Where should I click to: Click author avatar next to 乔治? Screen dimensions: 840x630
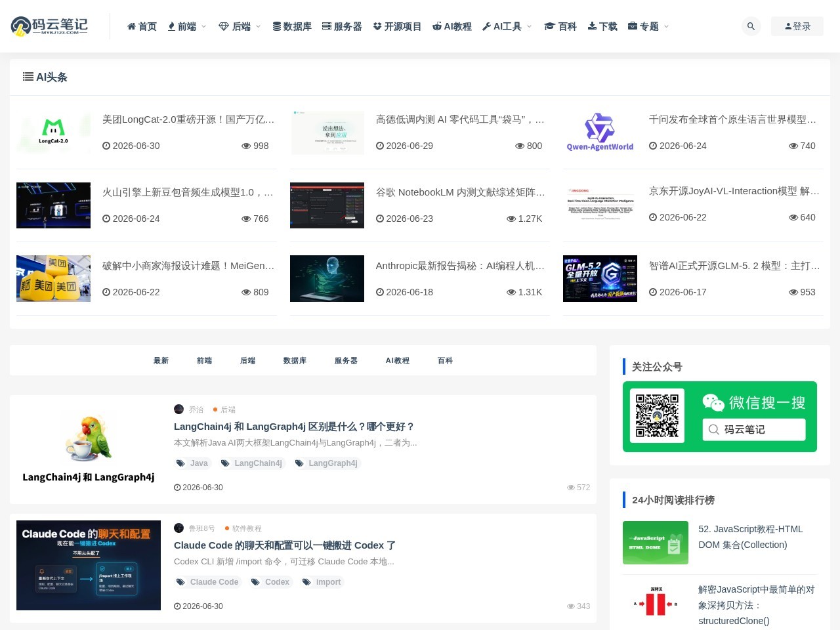point(178,409)
